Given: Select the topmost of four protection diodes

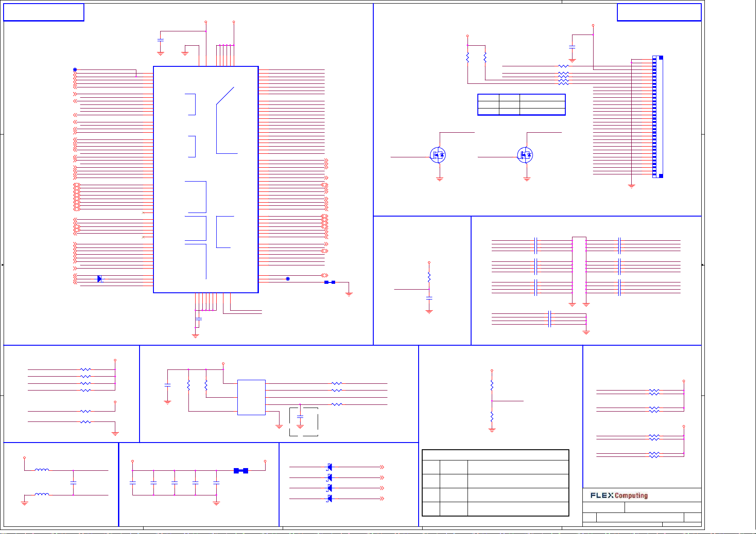Looking at the screenshot, I should (329, 467).
